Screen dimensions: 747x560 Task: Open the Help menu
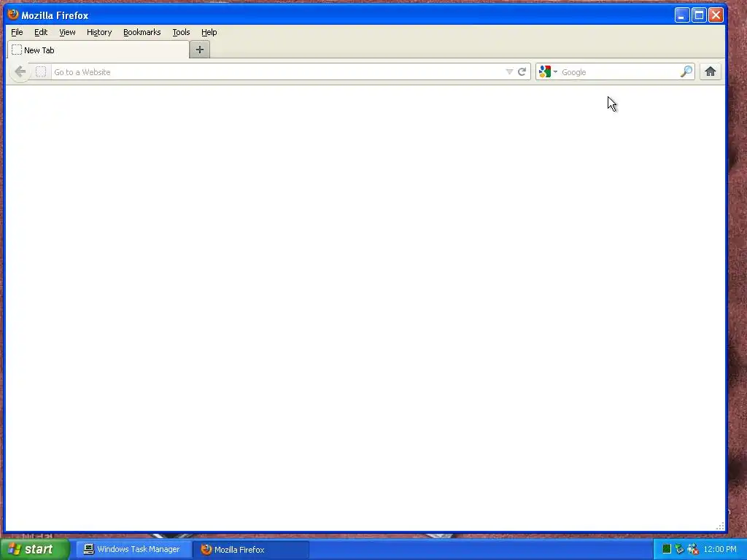pos(209,32)
